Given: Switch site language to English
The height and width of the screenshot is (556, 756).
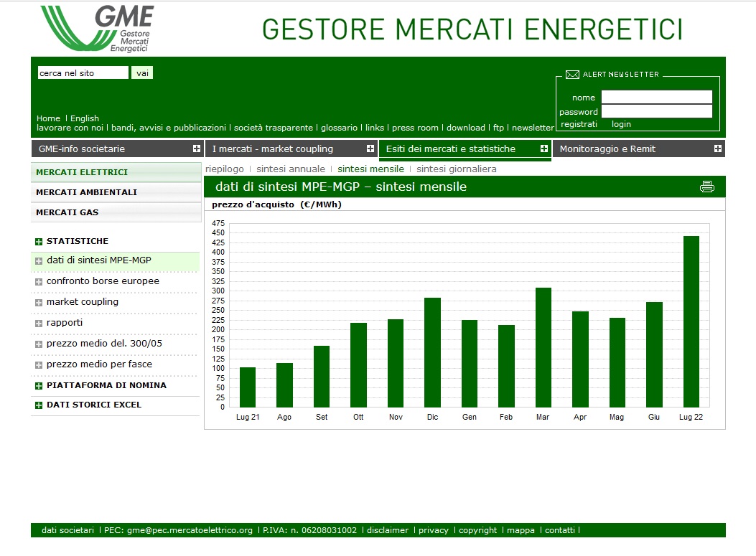Looking at the screenshot, I should [85, 118].
